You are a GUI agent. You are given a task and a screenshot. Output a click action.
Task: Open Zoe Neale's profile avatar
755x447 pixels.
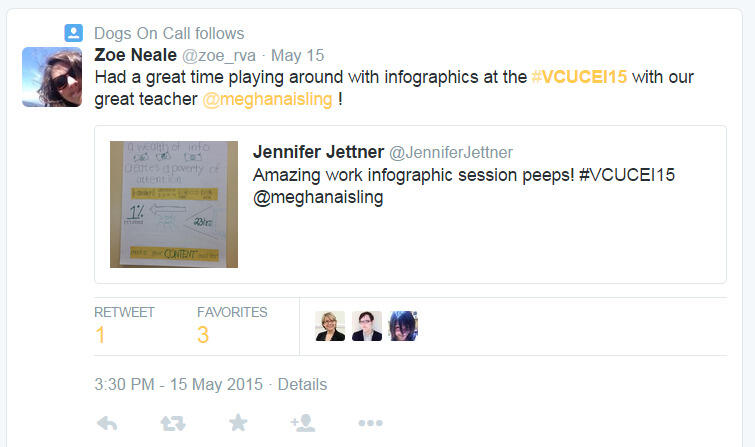[52, 77]
